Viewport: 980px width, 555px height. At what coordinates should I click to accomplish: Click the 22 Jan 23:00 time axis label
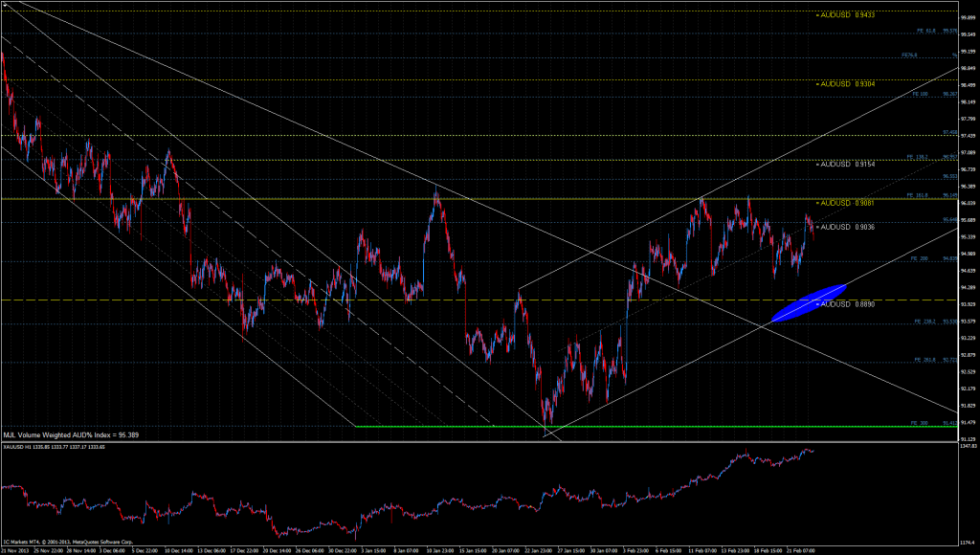538,550
